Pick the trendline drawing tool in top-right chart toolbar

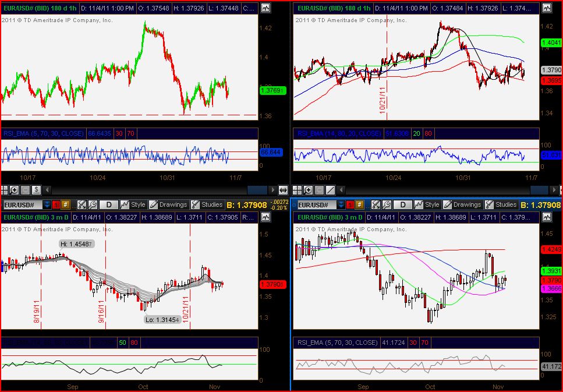[x=330, y=190]
